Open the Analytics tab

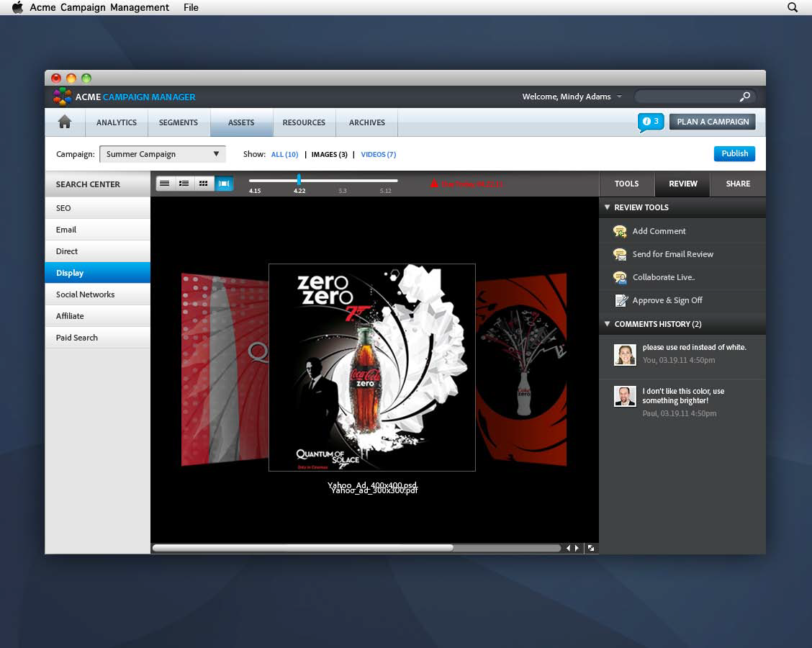click(117, 122)
